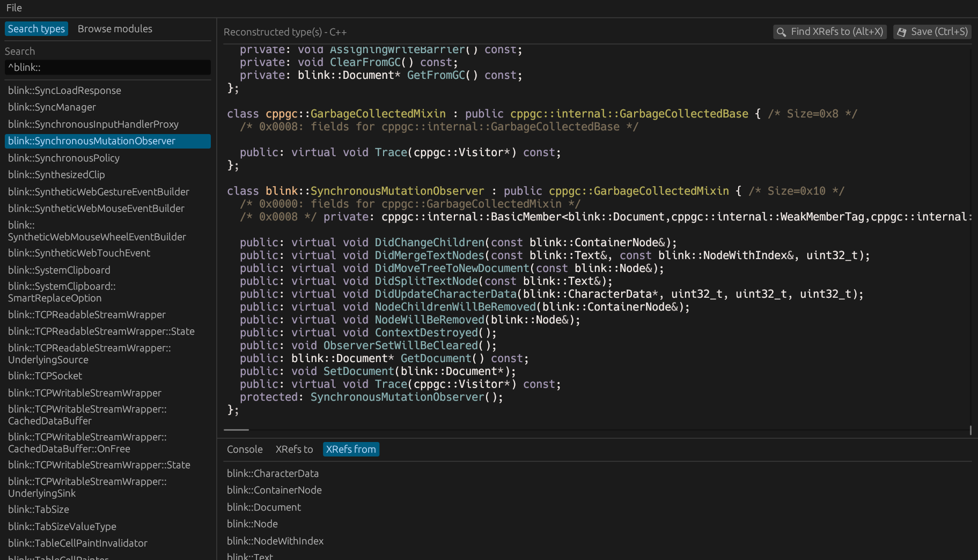Image resolution: width=978 pixels, height=560 pixels.
Task: Select the XRefs from tab
Action: [351, 449]
